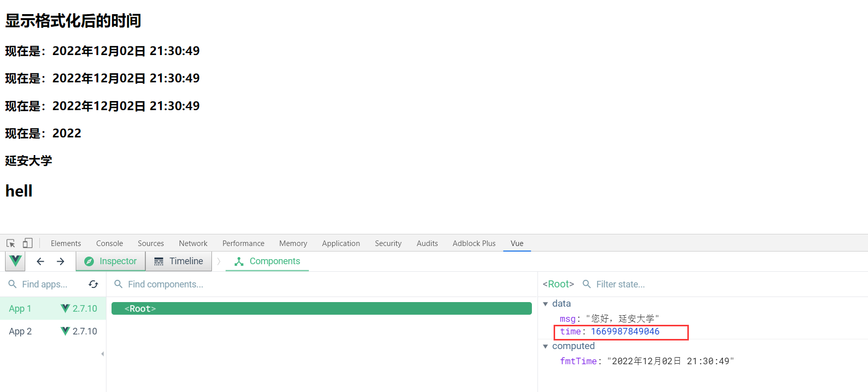
Task: Open the Elements panel
Action: click(x=66, y=243)
